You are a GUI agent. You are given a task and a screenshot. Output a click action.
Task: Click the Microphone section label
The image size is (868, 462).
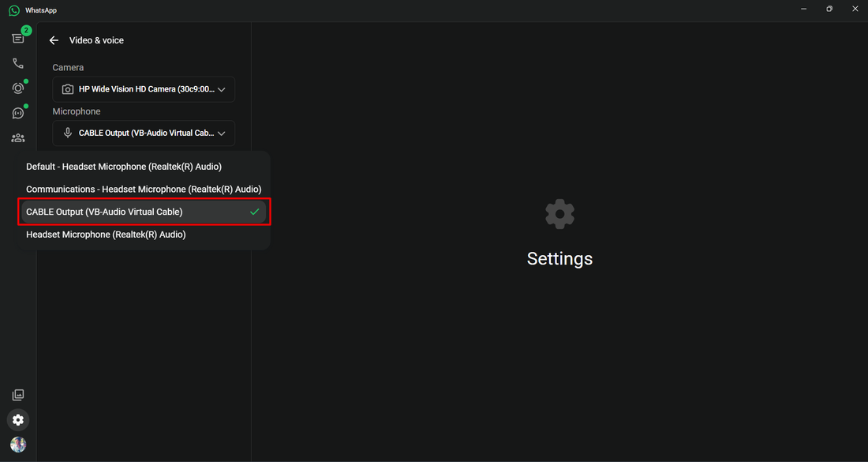coord(77,111)
